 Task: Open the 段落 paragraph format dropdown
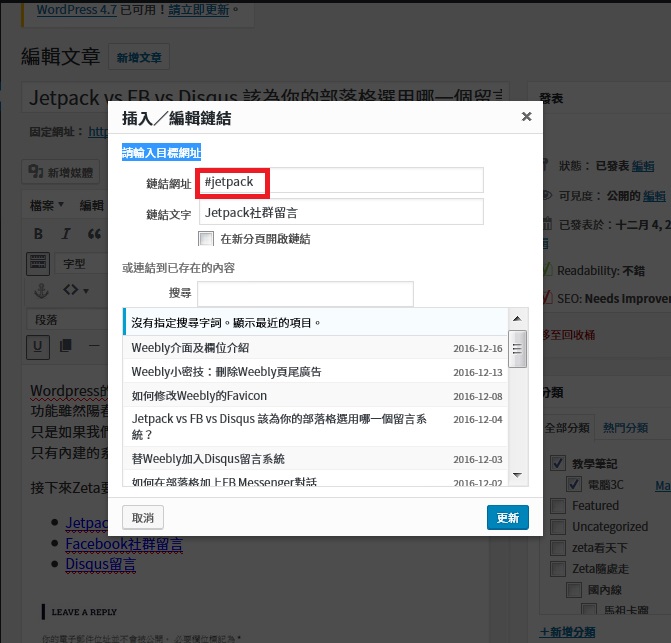pos(68,320)
